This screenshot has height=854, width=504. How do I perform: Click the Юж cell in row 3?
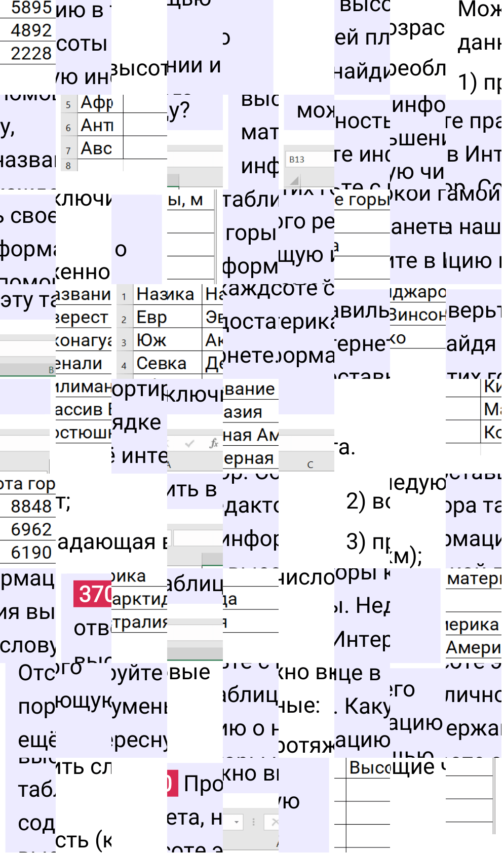pyautogui.click(x=168, y=340)
